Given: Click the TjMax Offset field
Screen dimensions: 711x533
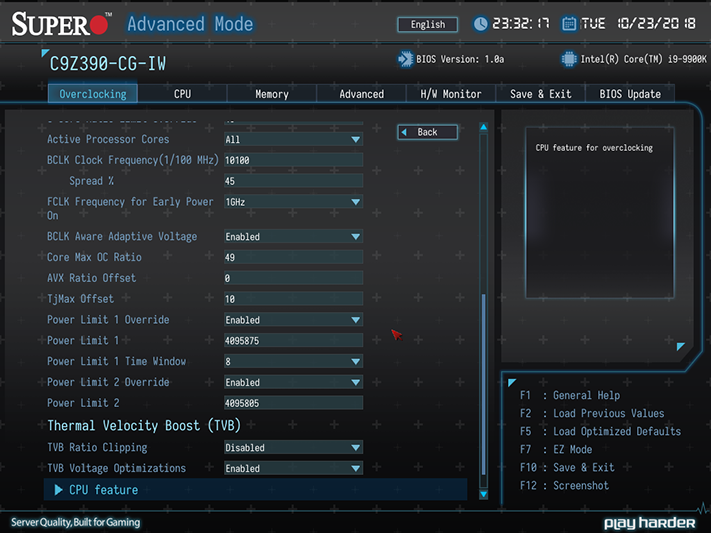Looking at the screenshot, I should pos(293,299).
